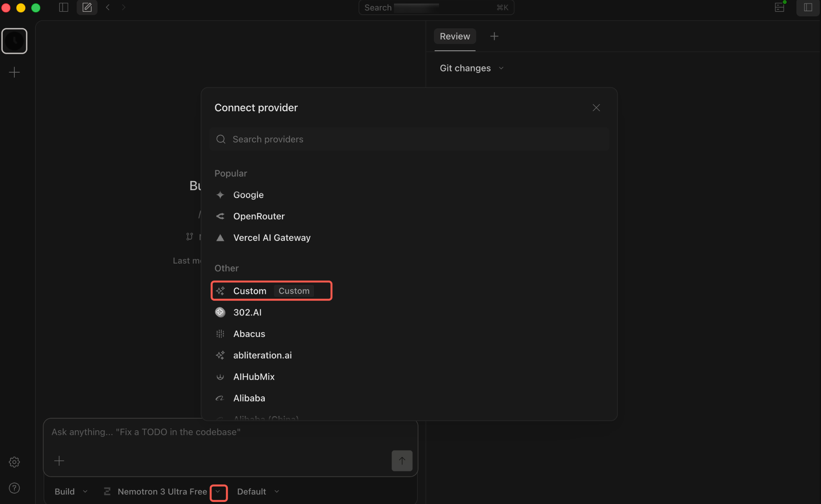Open the help question mark icon
Screen dimensions: 821x504
[14, 488]
